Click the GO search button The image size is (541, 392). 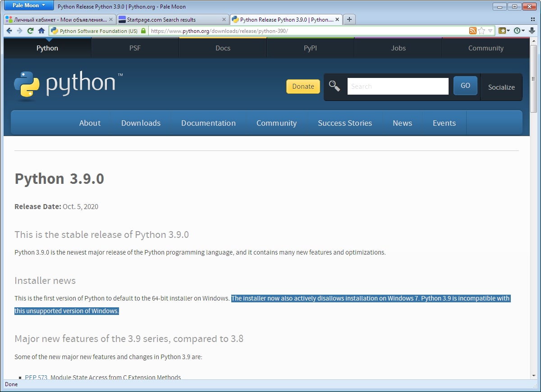pos(465,86)
